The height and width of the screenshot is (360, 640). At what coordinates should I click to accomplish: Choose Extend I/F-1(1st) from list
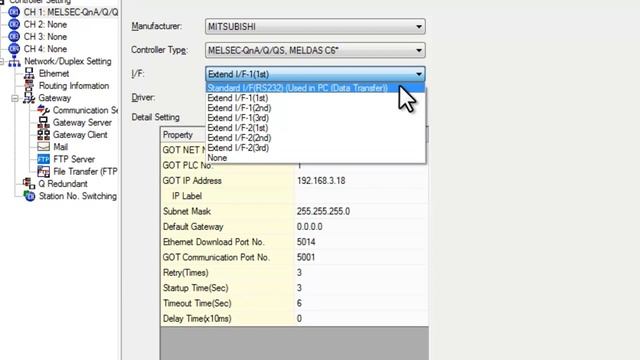[315, 98]
